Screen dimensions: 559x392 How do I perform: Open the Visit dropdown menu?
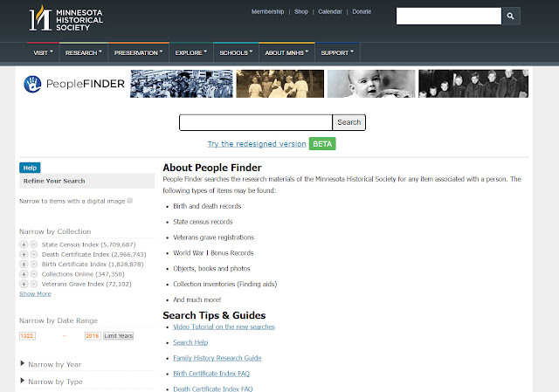click(x=43, y=52)
